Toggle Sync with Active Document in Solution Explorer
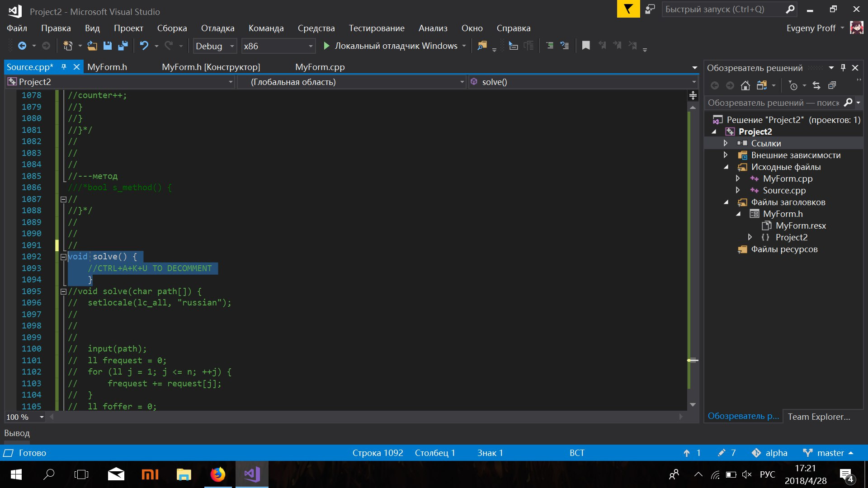The width and height of the screenshot is (868, 488). click(x=816, y=85)
